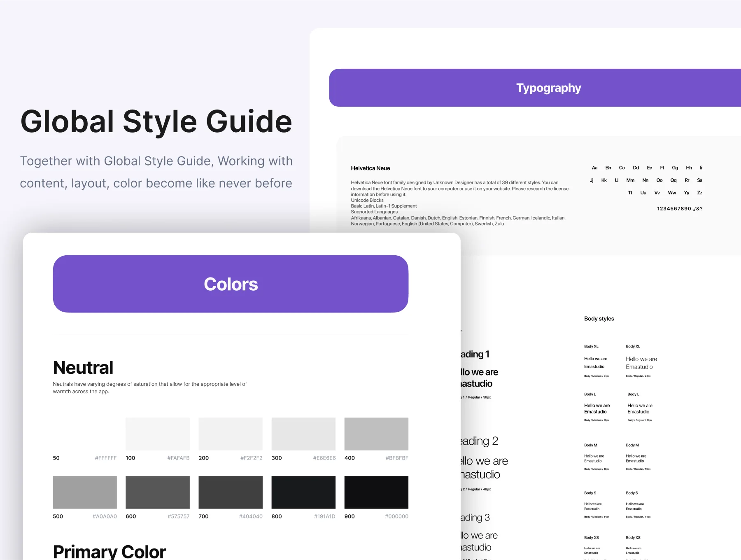The width and height of the screenshot is (741, 560).
Task: Click the purple Typography banner
Action: (x=535, y=88)
